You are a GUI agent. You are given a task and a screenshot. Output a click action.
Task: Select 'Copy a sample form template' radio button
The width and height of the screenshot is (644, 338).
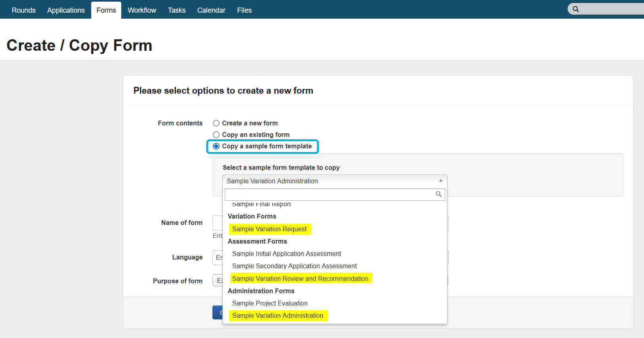[216, 146]
